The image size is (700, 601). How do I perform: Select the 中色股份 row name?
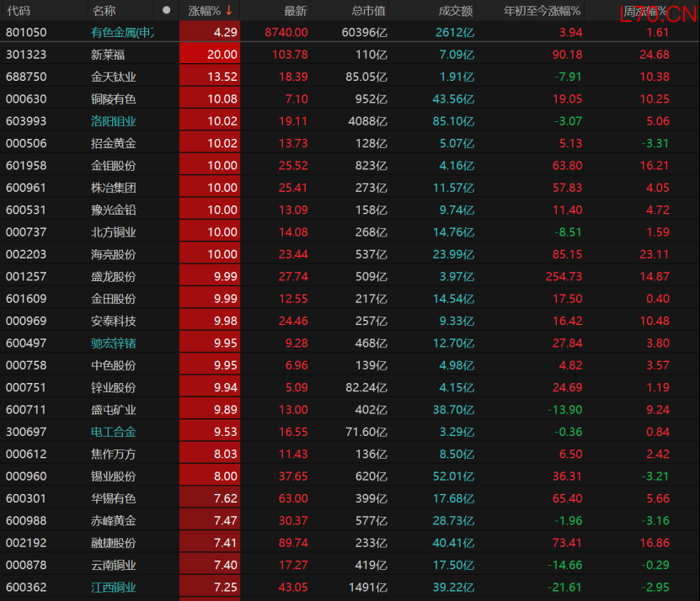[114, 365]
